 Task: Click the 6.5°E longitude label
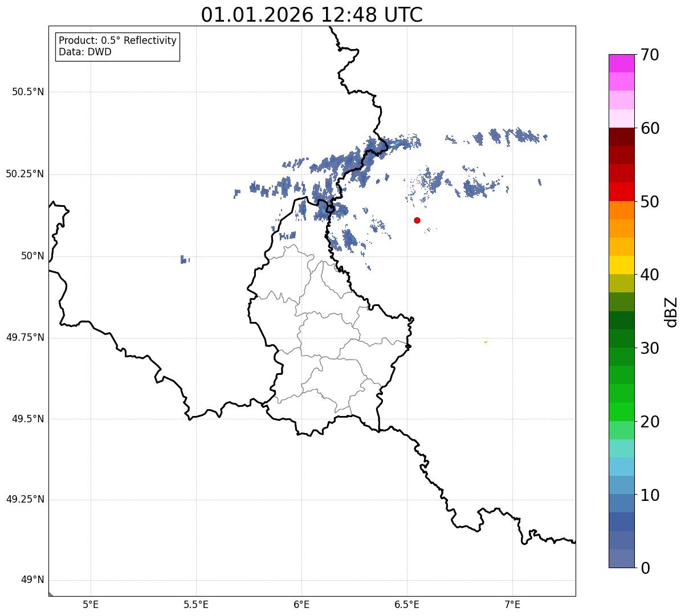click(x=407, y=604)
